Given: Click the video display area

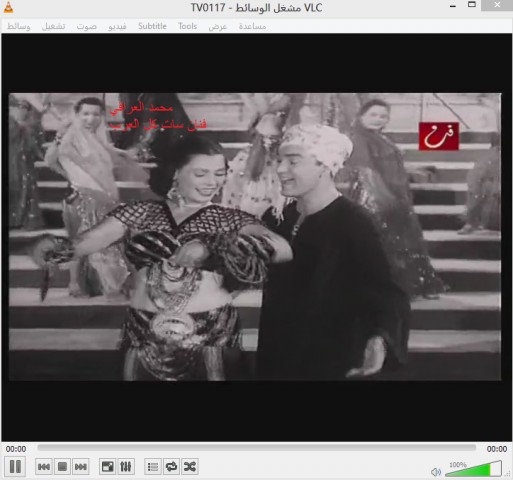Looking at the screenshot, I should tap(256, 237).
